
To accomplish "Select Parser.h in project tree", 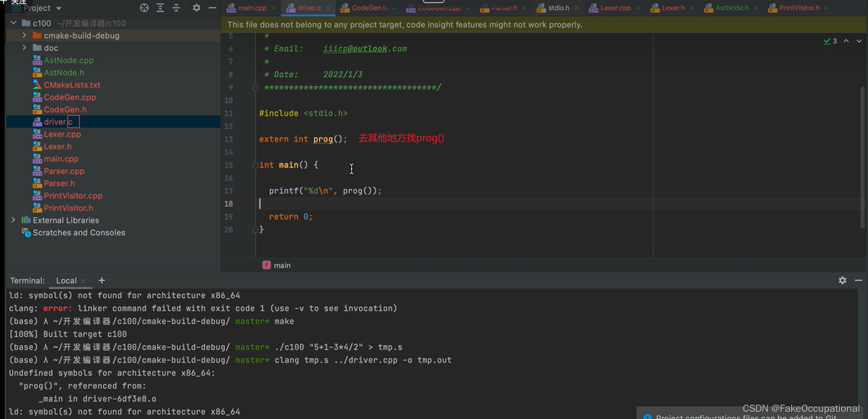I will tap(59, 183).
